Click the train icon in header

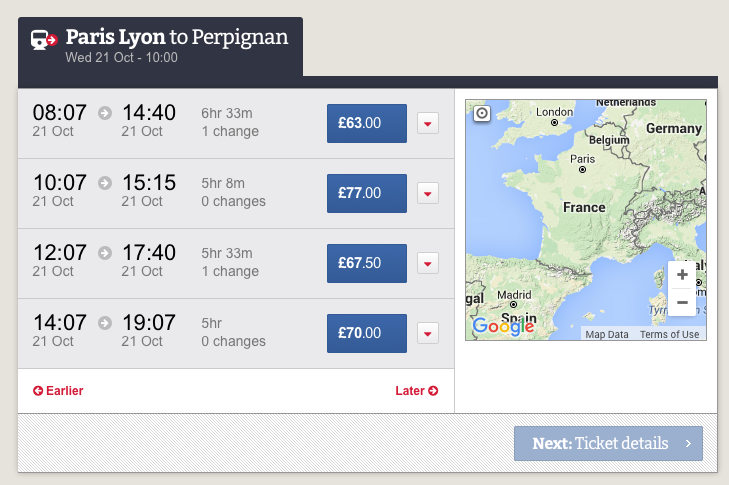(x=44, y=41)
